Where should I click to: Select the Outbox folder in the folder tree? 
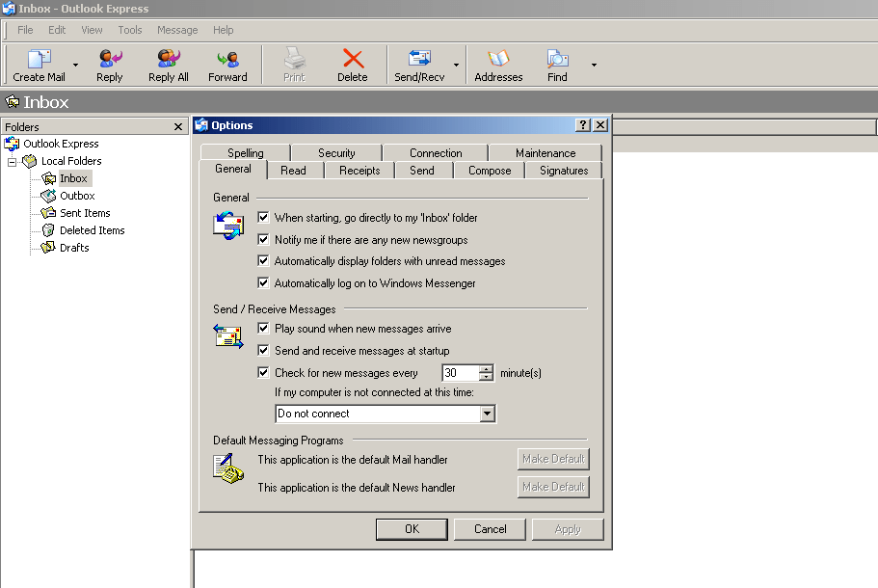[x=75, y=195]
